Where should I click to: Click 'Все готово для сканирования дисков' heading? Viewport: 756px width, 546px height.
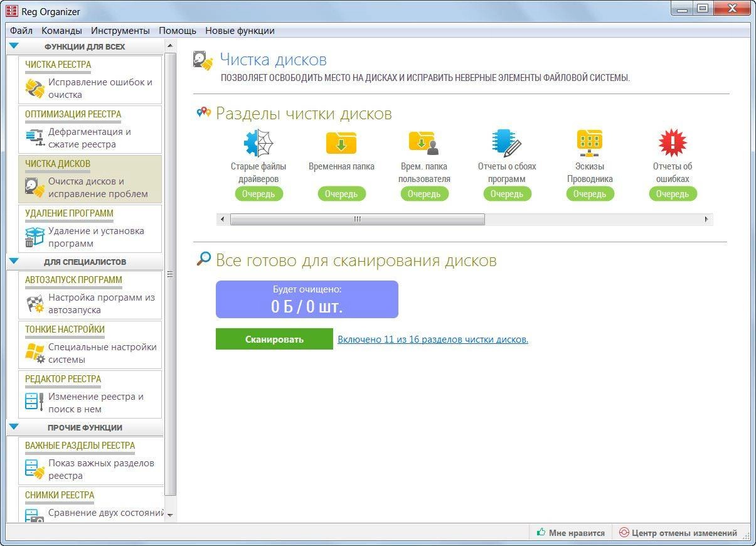[356, 260]
